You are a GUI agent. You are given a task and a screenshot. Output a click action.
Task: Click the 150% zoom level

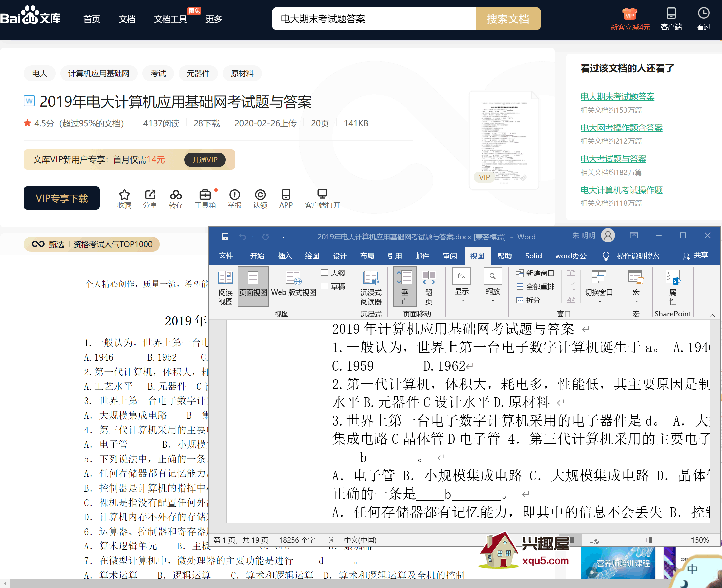pos(700,540)
